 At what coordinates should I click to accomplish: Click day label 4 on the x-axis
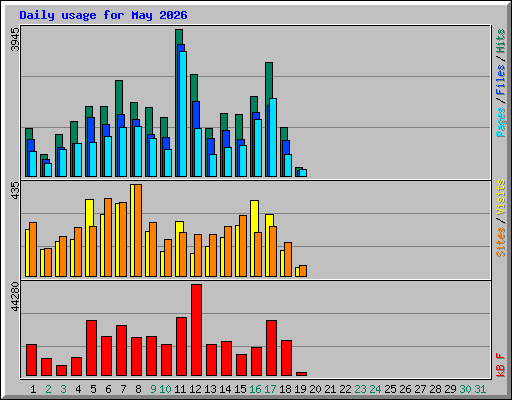tap(78, 389)
